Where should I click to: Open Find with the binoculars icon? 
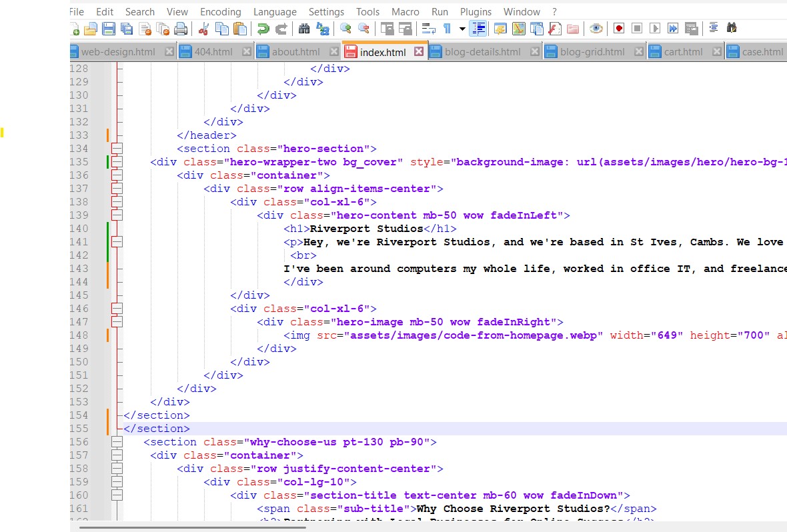(x=304, y=29)
